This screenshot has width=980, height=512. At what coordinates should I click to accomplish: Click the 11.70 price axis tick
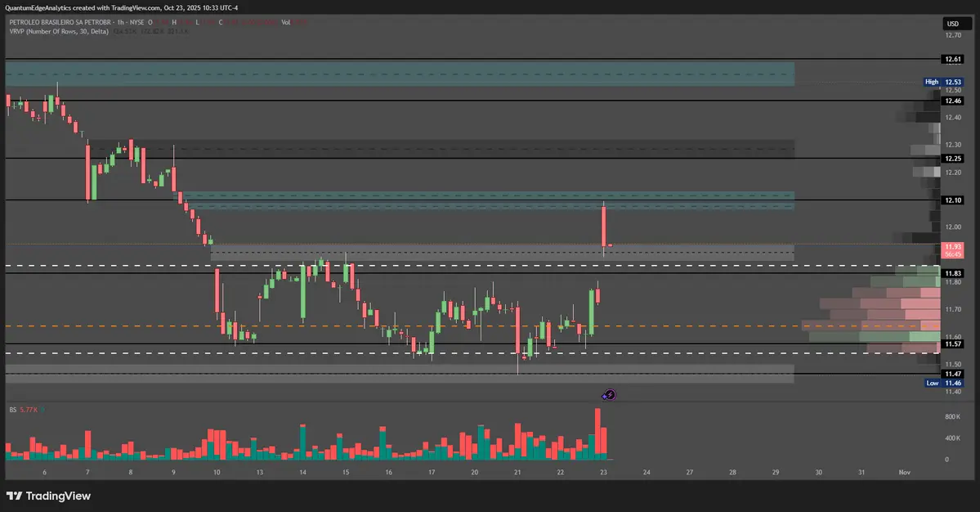[x=953, y=309]
